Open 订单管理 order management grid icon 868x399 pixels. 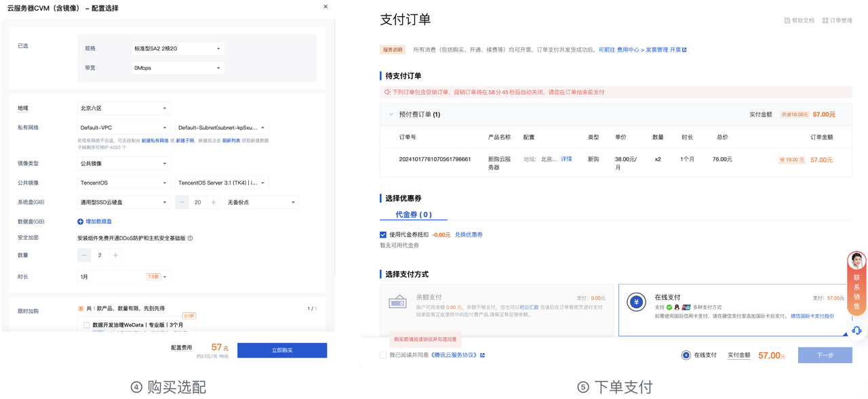(825, 21)
